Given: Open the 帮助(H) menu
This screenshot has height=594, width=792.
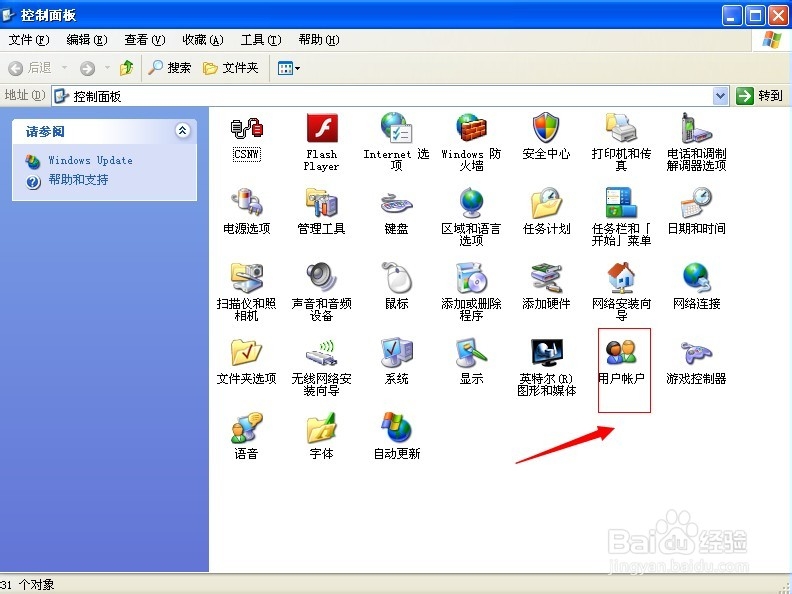Looking at the screenshot, I should coord(319,40).
